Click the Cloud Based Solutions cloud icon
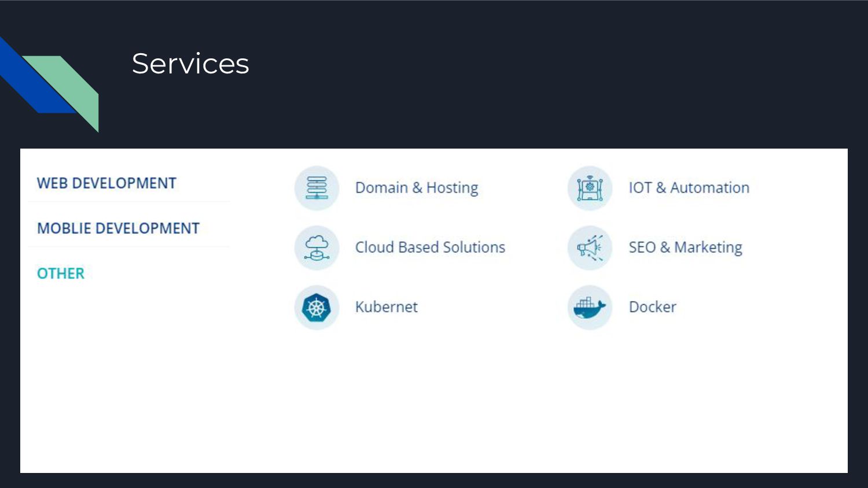 pos(317,247)
